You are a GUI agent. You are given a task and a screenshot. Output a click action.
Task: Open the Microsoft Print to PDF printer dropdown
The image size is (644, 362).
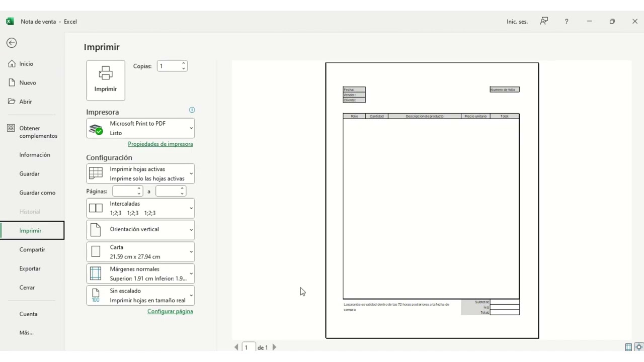140,128
